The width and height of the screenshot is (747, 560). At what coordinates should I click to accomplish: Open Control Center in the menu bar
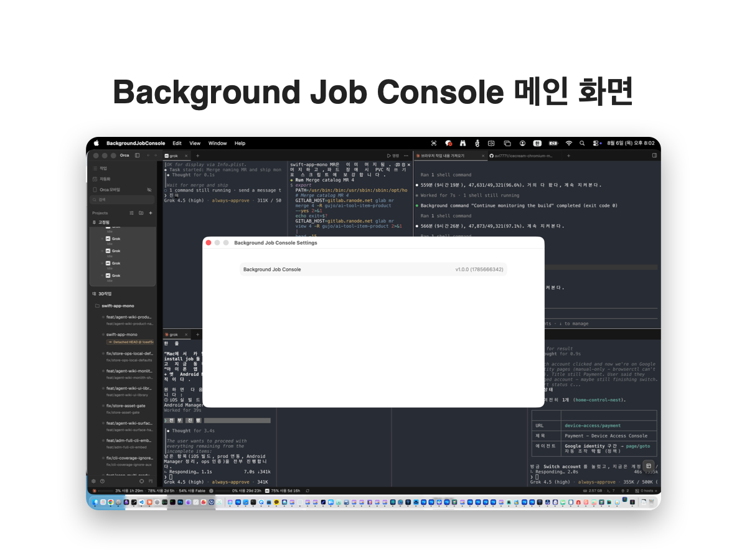(597, 143)
